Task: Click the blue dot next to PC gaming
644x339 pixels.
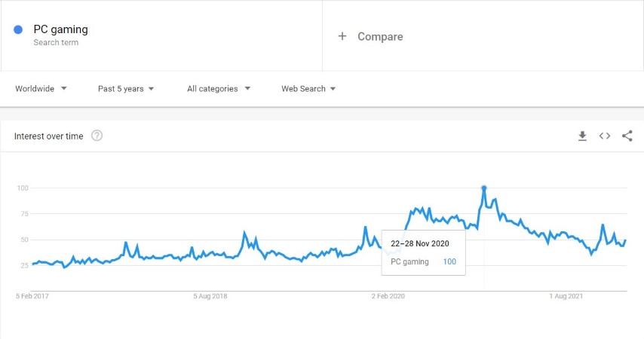Action: tap(18, 29)
